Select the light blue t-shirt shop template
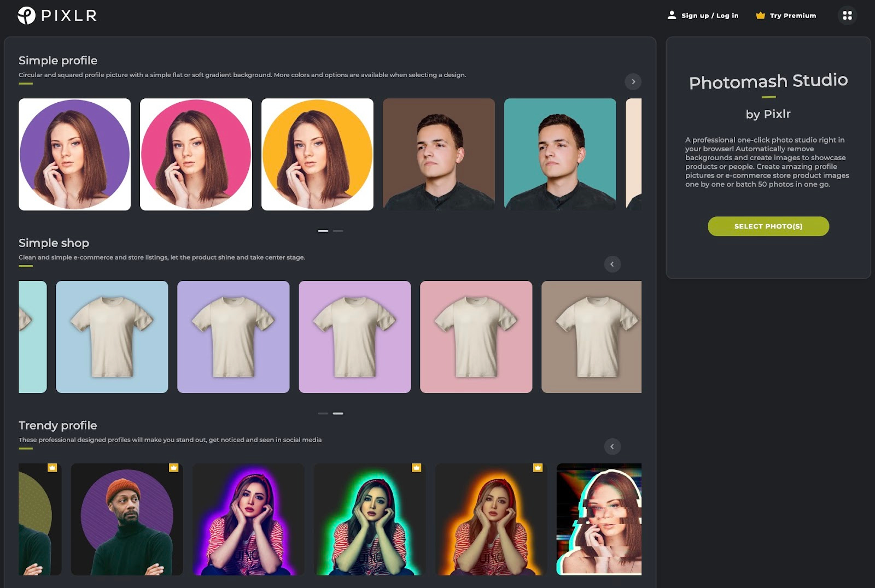Image resolution: width=875 pixels, height=588 pixels. coord(112,337)
